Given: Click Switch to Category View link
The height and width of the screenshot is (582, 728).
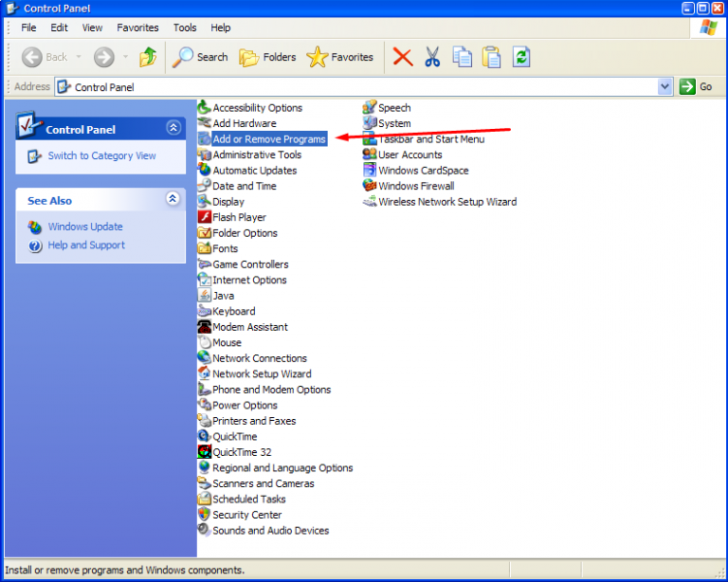Looking at the screenshot, I should click(102, 156).
